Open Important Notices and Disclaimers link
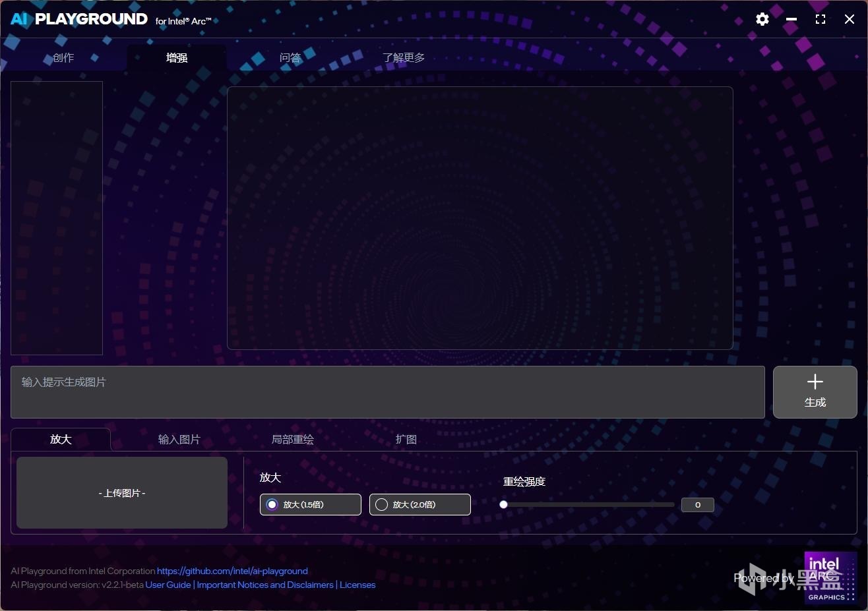The height and width of the screenshot is (611, 868). [x=265, y=585]
